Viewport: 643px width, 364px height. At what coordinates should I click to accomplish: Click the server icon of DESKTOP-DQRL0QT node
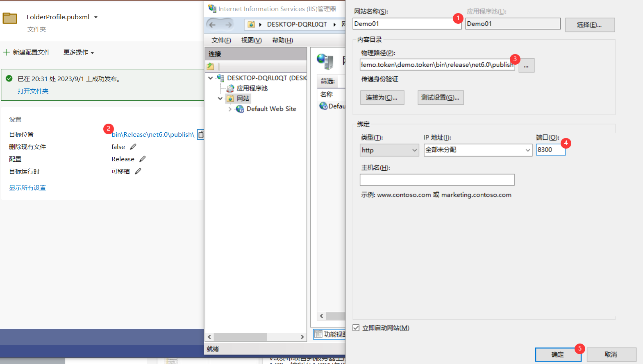[x=220, y=78]
